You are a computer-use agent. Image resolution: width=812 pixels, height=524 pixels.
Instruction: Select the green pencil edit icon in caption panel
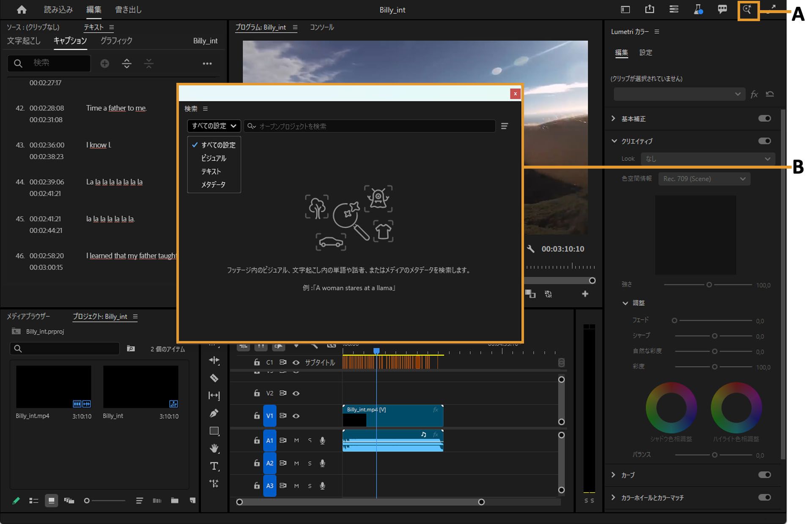pos(16,501)
